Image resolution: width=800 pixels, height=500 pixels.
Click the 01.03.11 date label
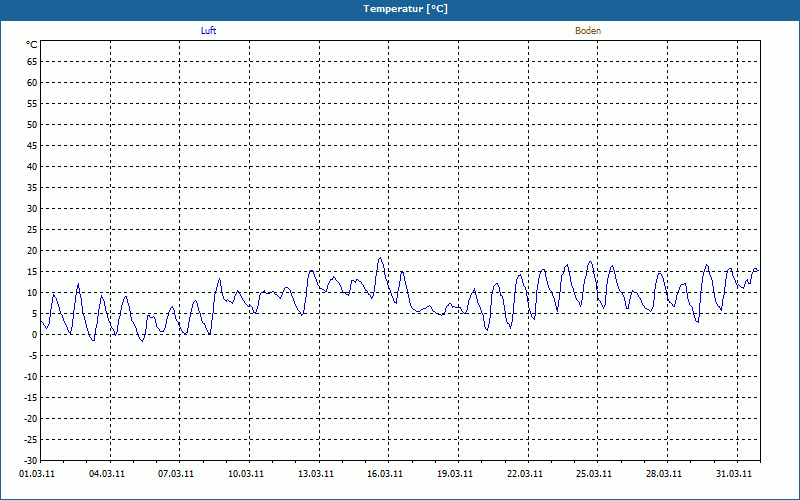click(37, 473)
